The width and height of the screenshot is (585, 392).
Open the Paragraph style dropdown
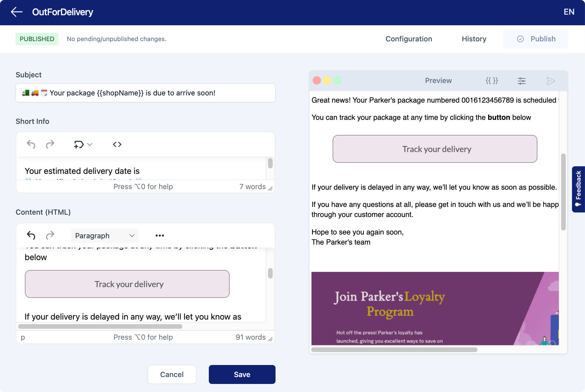tap(104, 235)
